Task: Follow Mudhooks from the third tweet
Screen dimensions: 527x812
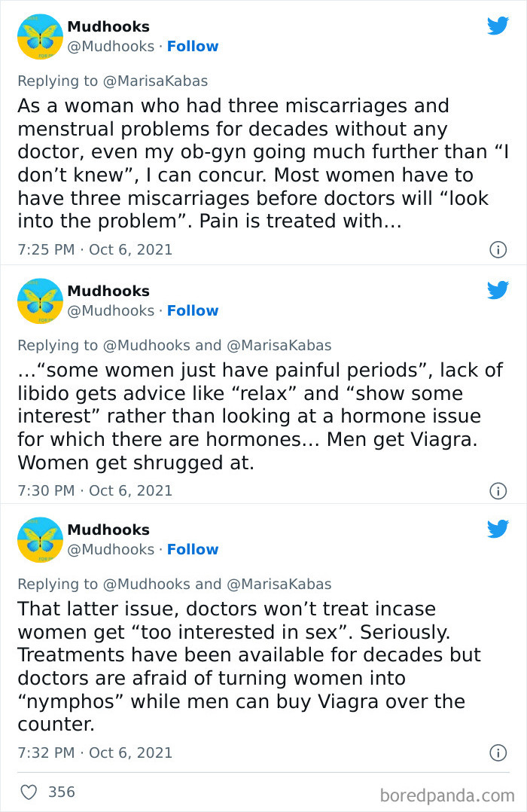Action: click(193, 549)
